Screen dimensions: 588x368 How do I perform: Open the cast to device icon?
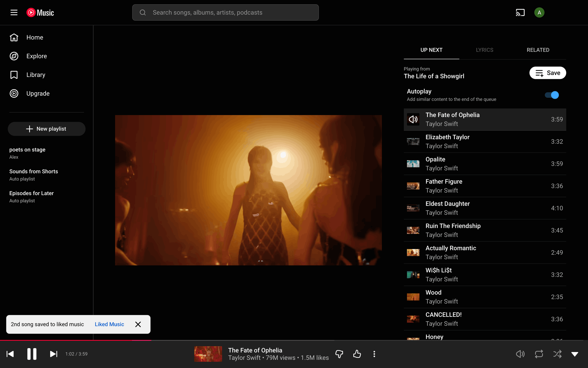520,13
